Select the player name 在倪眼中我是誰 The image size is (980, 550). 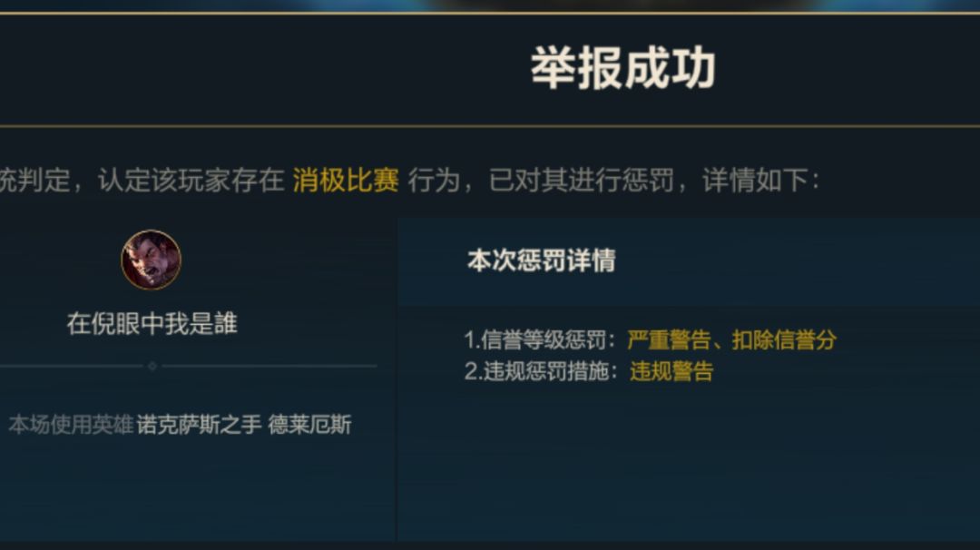click(152, 324)
